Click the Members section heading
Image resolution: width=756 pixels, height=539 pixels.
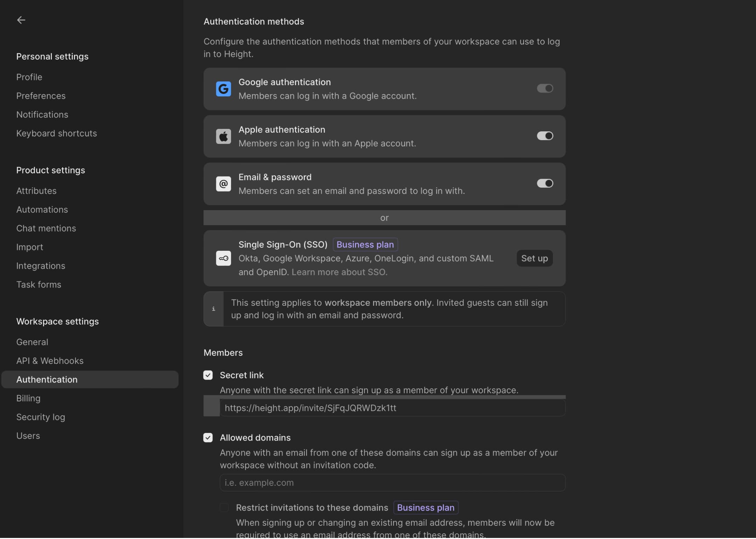tap(223, 353)
